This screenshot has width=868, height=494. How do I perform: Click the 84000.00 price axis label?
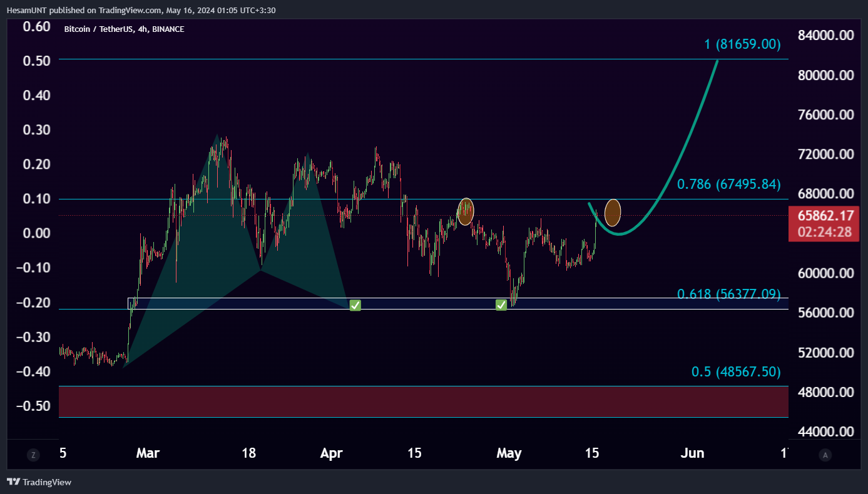[826, 36]
